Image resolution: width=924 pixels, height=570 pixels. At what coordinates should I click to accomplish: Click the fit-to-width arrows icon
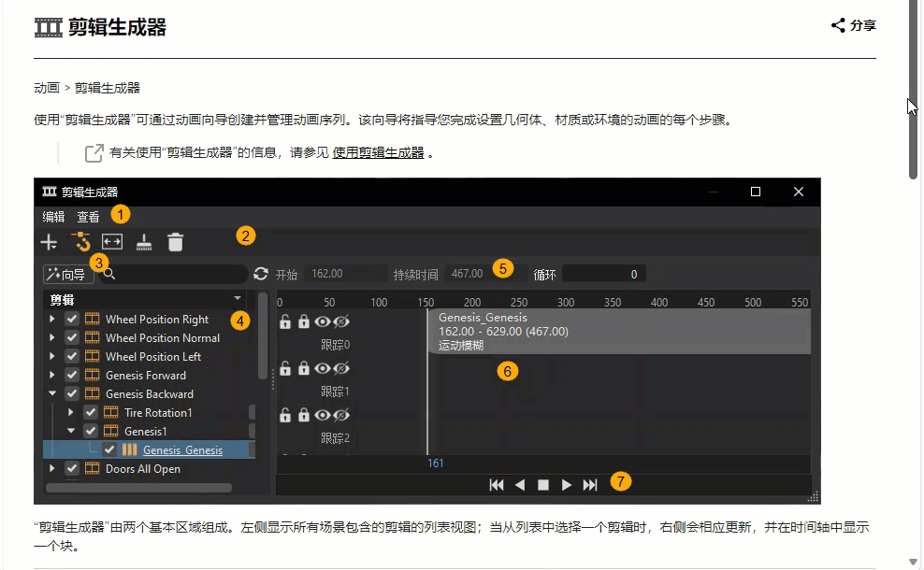[x=112, y=242]
